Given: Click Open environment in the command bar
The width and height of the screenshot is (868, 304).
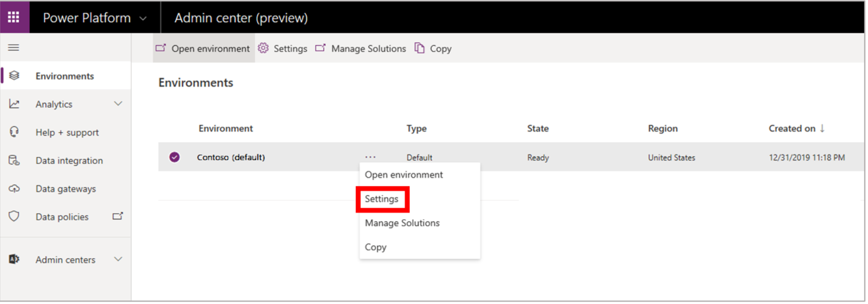Looking at the screenshot, I should tap(203, 49).
